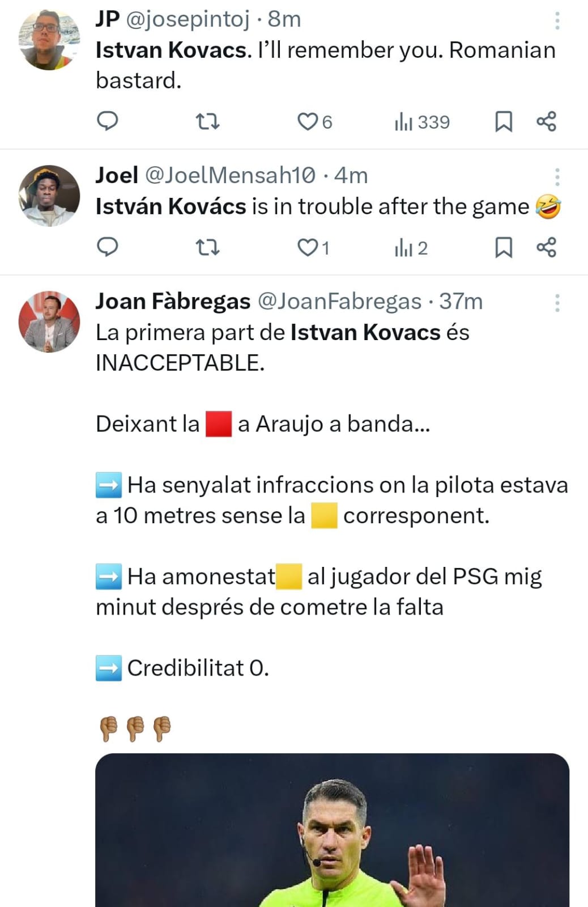Bookmark Joel's tweet
The height and width of the screenshot is (907, 588).
(x=504, y=248)
